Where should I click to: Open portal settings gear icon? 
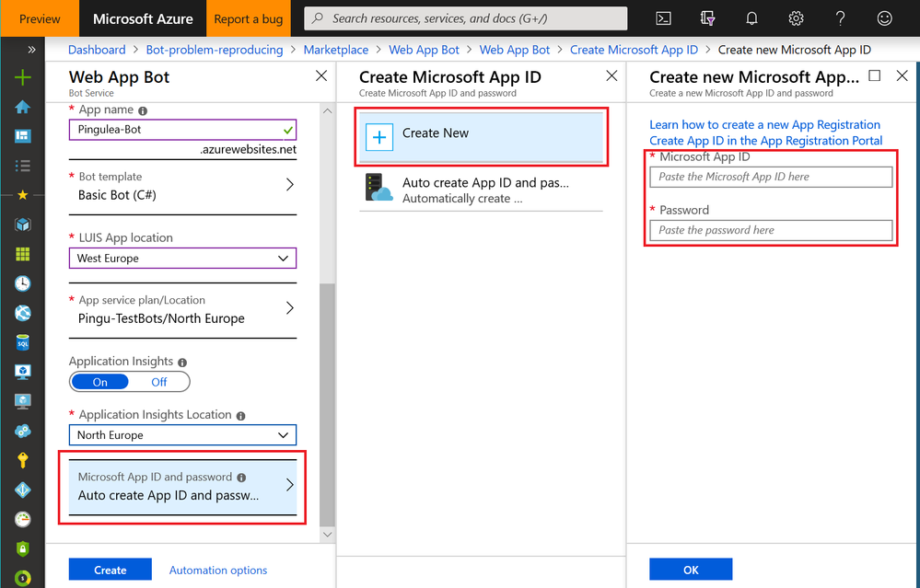[x=796, y=18]
